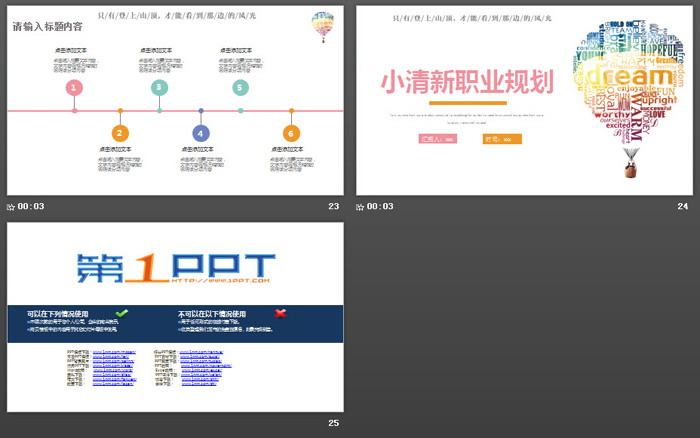Click the 不可以在以下情况使用 heading on slide 25
This screenshot has width=700, height=438.
pyautogui.click(x=212, y=314)
